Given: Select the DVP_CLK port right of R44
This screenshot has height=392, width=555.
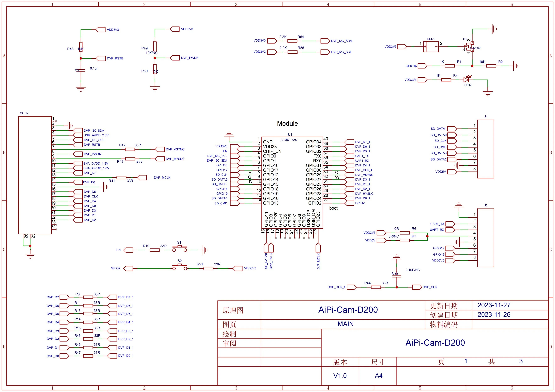Looking at the screenshot, I should tap(417, 287).
